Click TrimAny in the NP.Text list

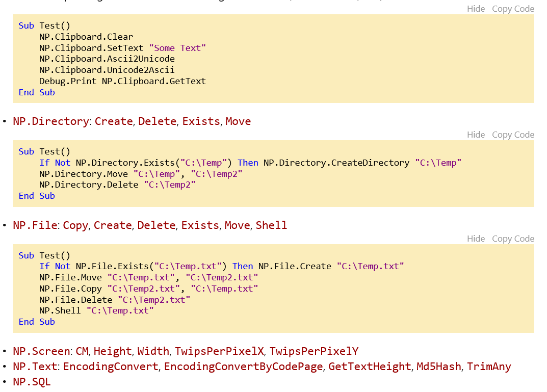tap(489, 366)
